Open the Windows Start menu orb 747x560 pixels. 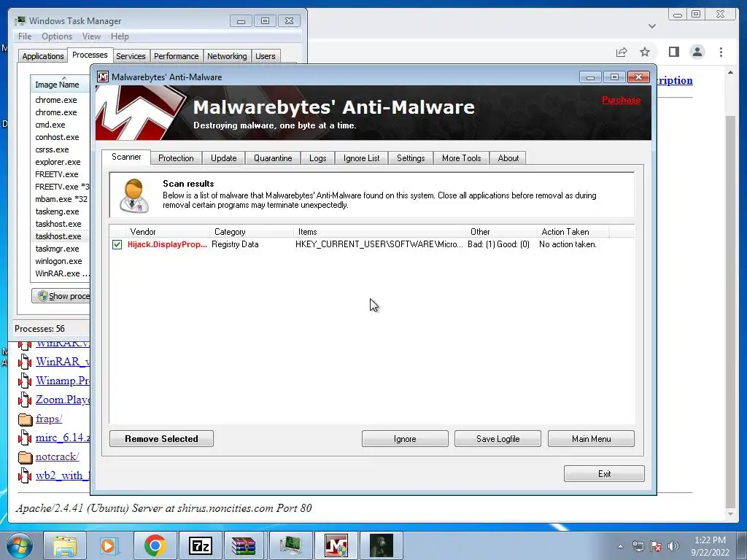tap(20, 545)
